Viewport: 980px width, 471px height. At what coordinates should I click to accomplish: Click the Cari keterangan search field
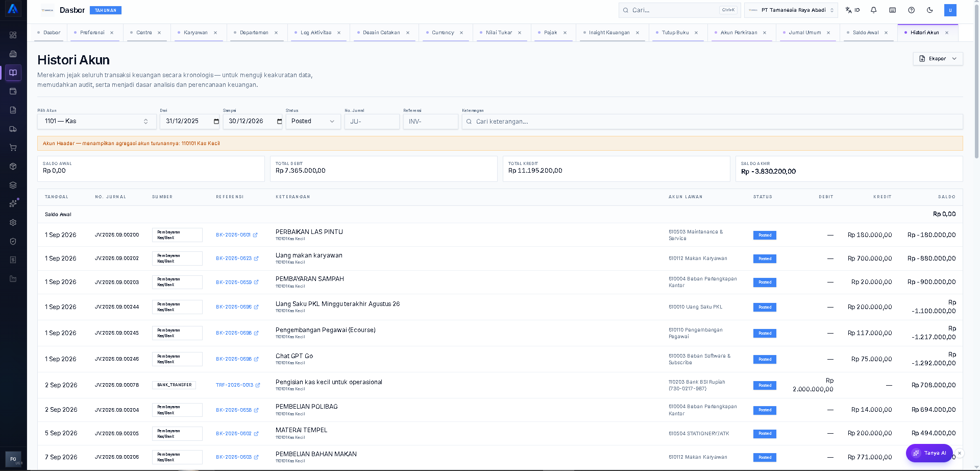712,122
